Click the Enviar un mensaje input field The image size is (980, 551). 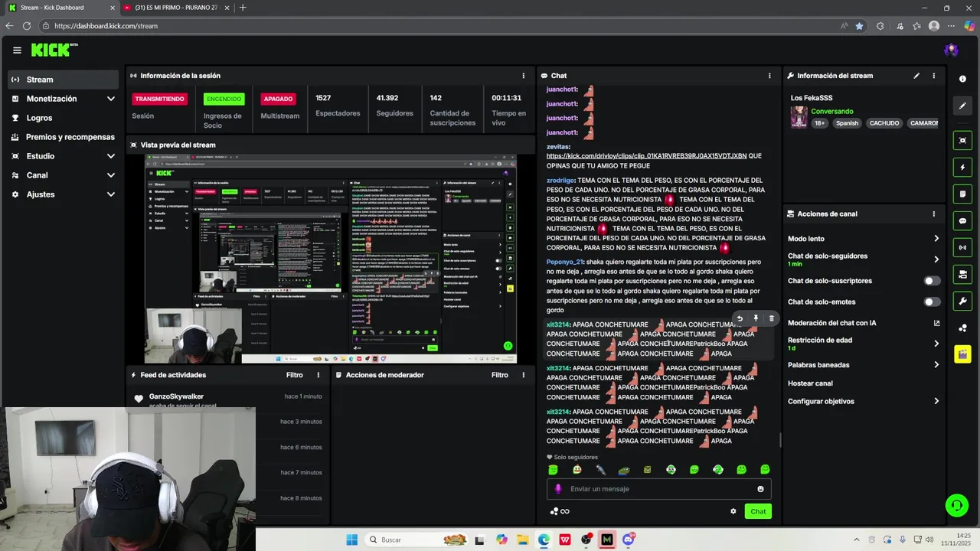pyautogui.click(x=658, y=489)
